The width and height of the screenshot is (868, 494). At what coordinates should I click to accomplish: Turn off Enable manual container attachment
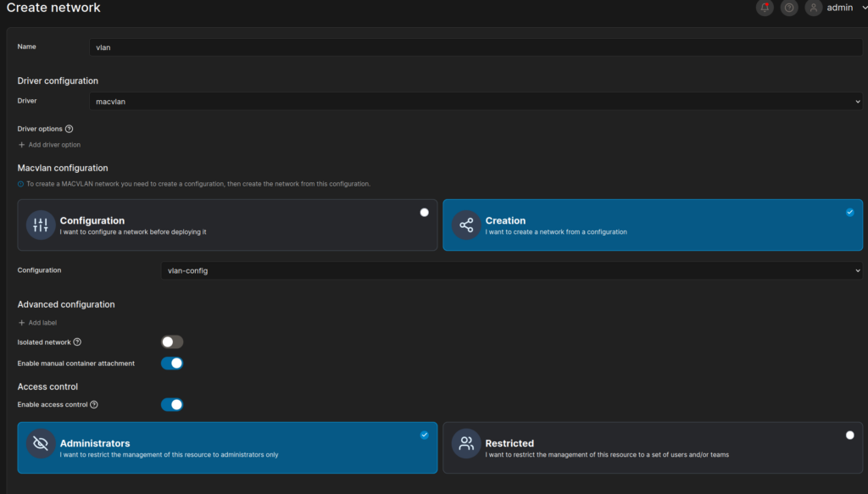pyautogui.click(x=172, y=364)
